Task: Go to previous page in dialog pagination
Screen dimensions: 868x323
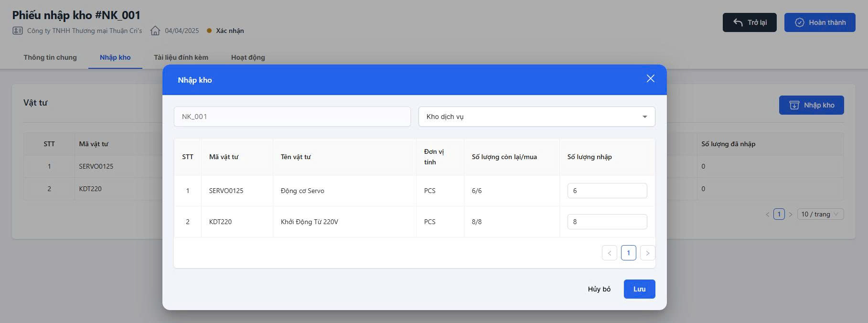Action: pos(609,253)
